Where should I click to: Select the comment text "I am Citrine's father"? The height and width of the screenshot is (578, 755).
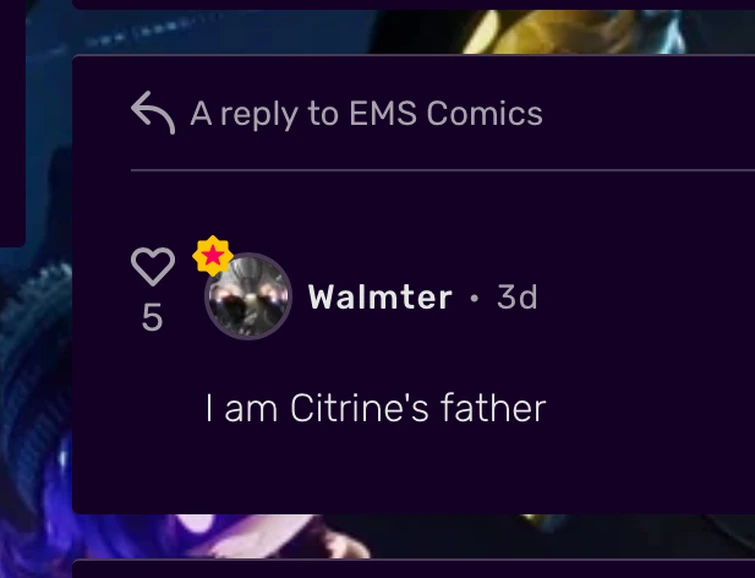click(x=376, y=408)
